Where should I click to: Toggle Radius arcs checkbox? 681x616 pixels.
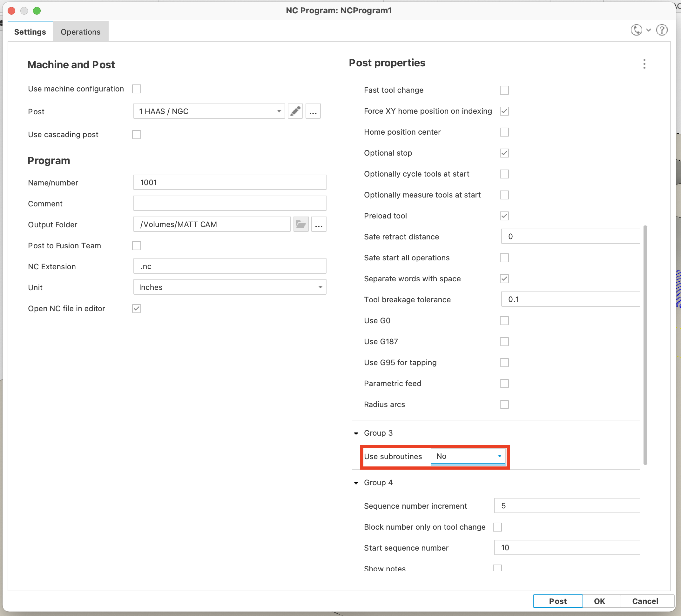(504, 404)
